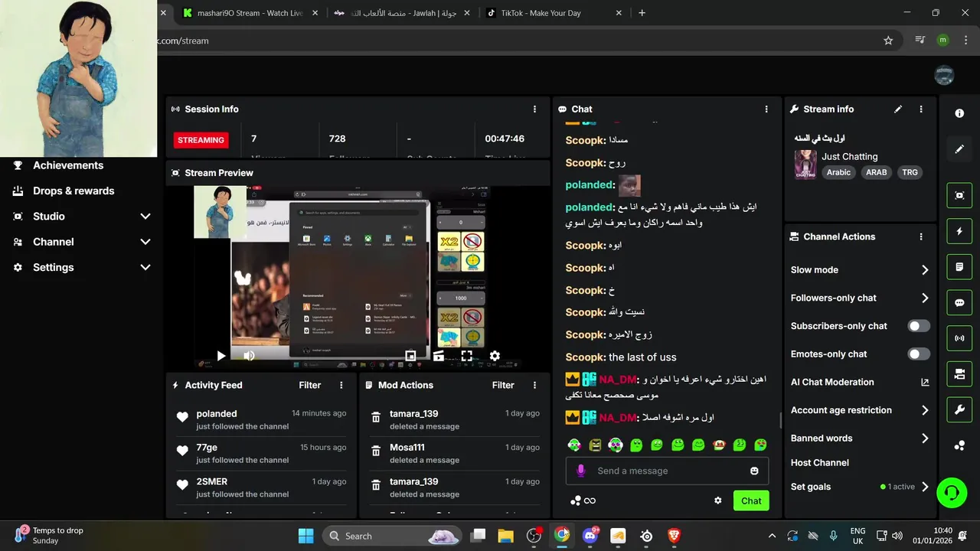Toggle the camera channel actions sidebar icon

959,374
